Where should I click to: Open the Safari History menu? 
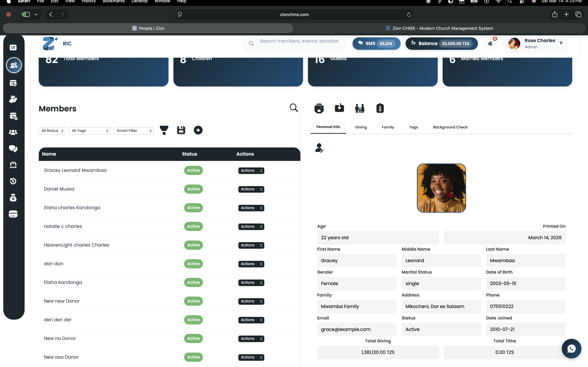[88, 1]
